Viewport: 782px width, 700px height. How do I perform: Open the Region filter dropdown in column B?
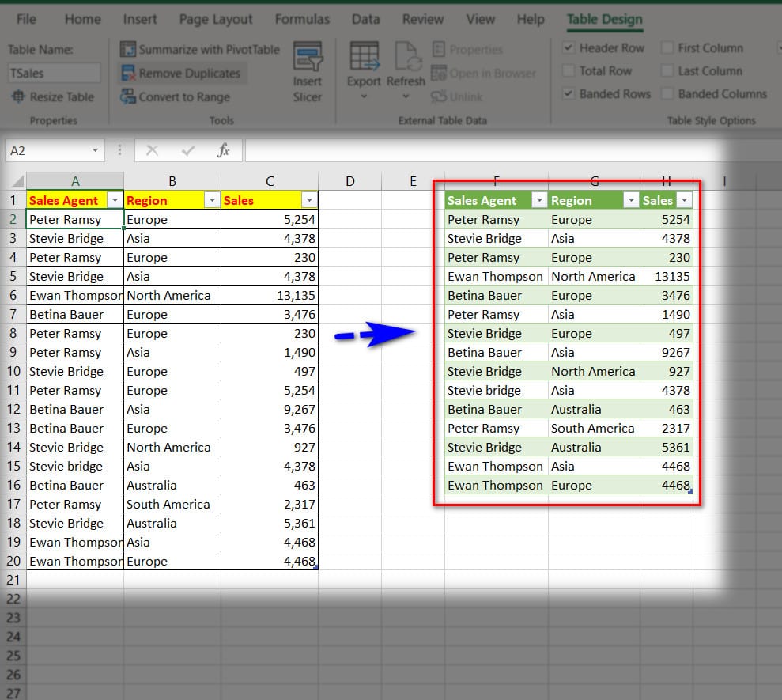[212, 201]
